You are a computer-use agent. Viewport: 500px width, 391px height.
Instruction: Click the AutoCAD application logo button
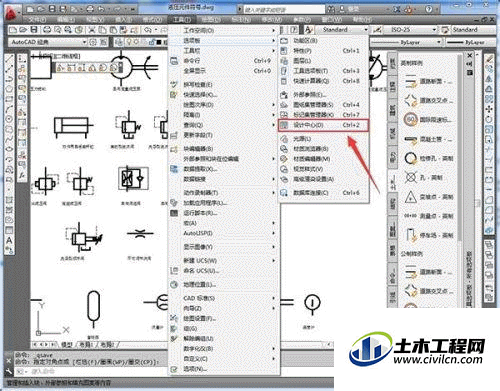point(12,14)
